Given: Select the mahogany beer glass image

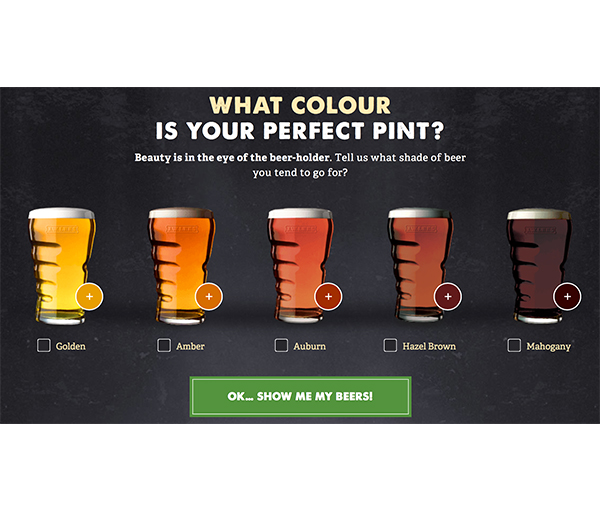Looking at the screenshot, I should (539, 266).
